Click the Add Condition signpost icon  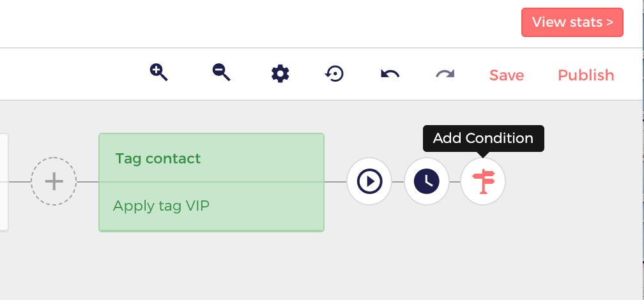click(x=483, y=181)
